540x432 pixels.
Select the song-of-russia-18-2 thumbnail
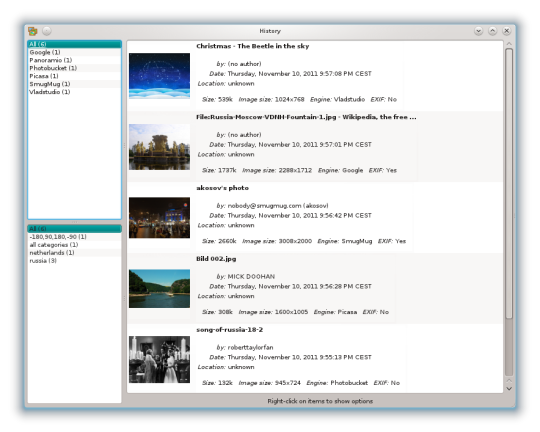coord(159,359)
